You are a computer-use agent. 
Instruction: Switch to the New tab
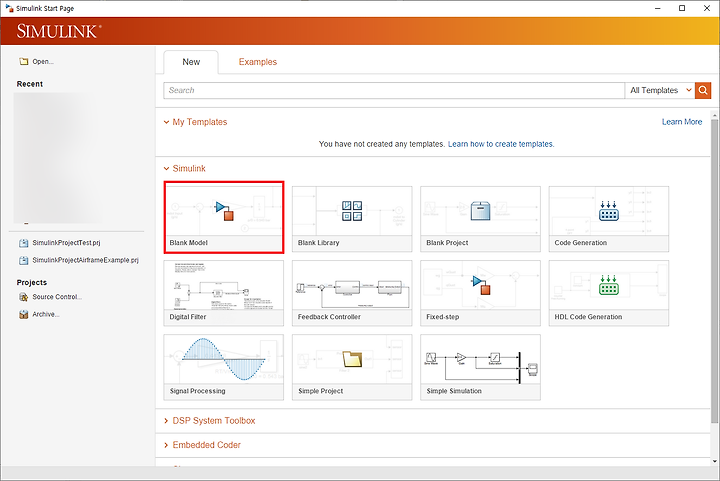coord(191,62)
